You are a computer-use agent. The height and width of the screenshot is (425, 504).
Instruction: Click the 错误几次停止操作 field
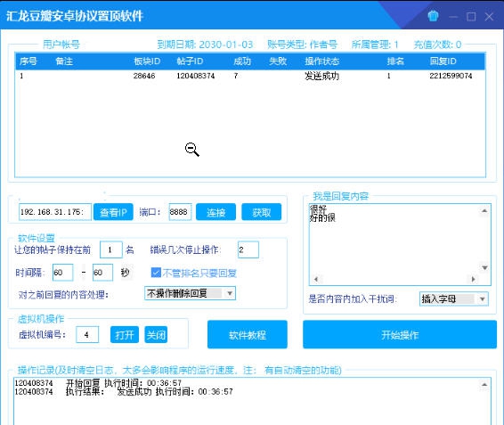click(248, 249)
